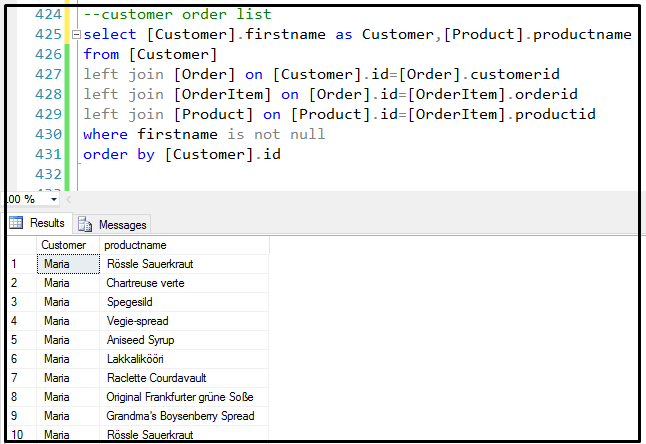Screen dimensions: 646x444
Task: Select the Maria cell in row 1
Action: point(68,264)
